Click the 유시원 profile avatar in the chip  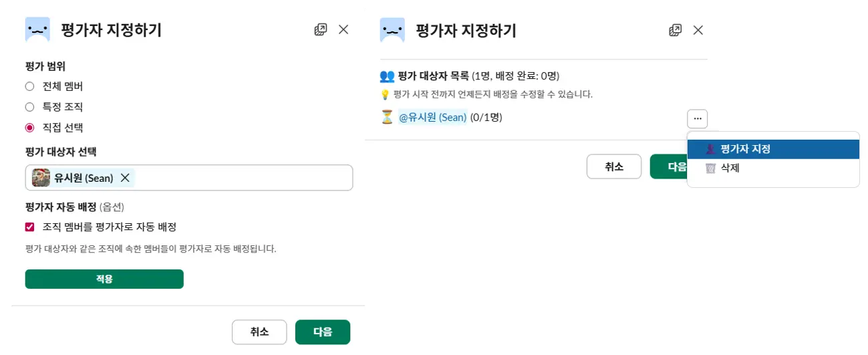click(41, 178)
